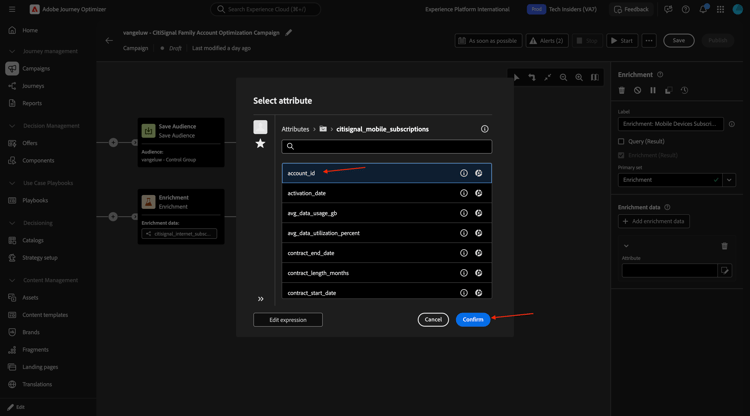This screenshot has width=750, height=416.
Task: Click the favorites star in Select attribute dialog
Action: point(260,143)
